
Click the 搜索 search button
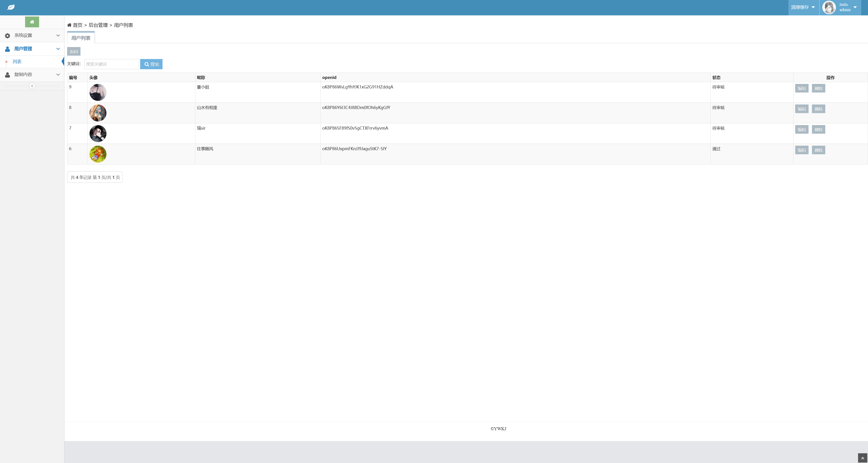(151, 64)
